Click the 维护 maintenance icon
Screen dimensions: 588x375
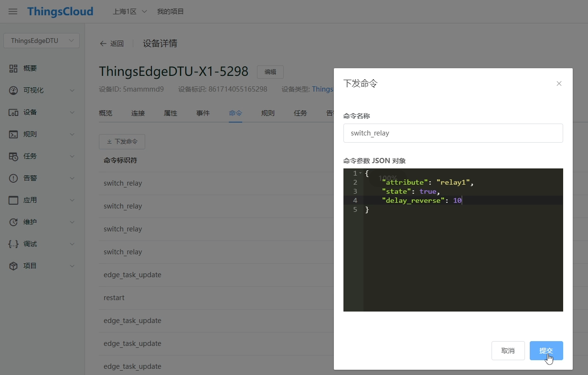pos(13,222)
